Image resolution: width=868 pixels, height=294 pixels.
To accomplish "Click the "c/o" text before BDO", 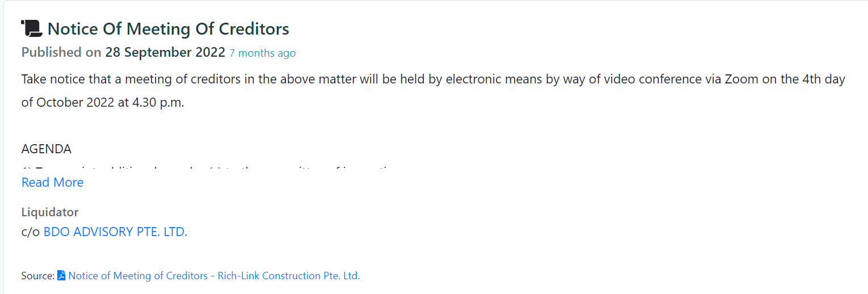I will (31, 232).
